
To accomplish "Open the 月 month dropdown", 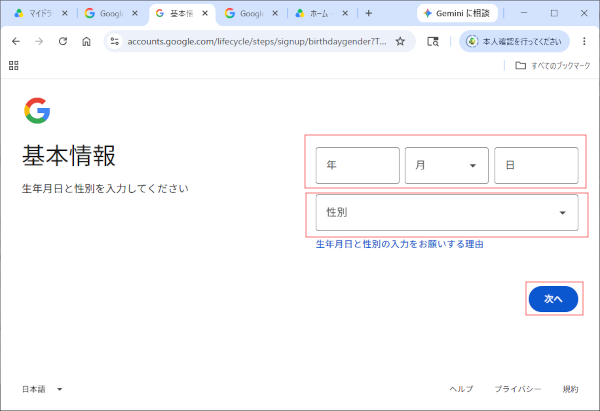I will [447, 165].
